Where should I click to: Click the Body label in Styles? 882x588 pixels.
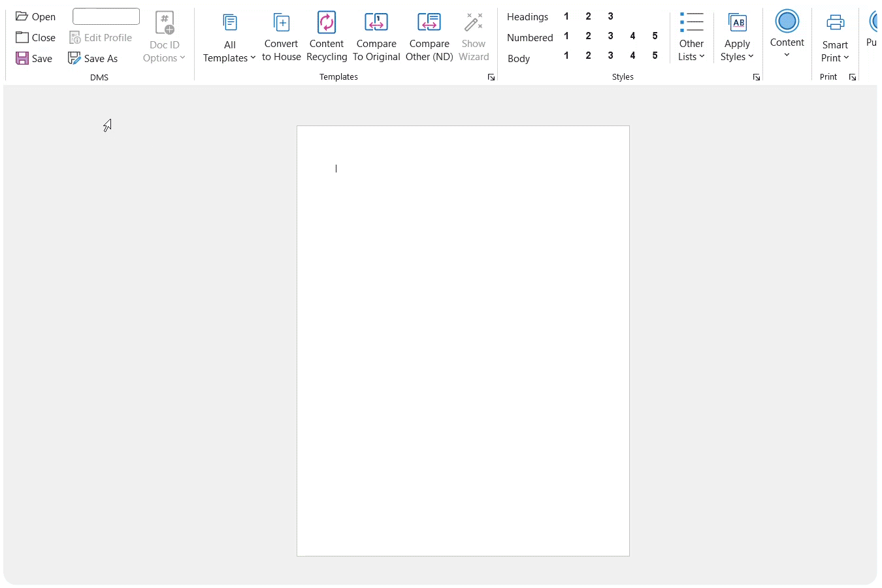click(519, 59)
